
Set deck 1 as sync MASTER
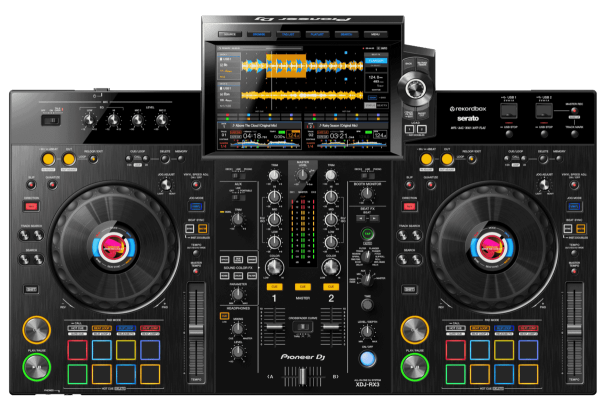point(202,229)
